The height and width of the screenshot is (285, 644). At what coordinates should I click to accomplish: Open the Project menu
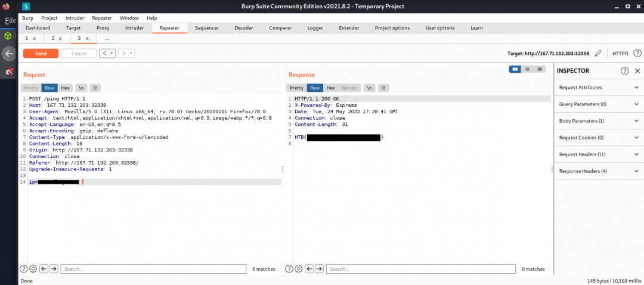point(49,18)
